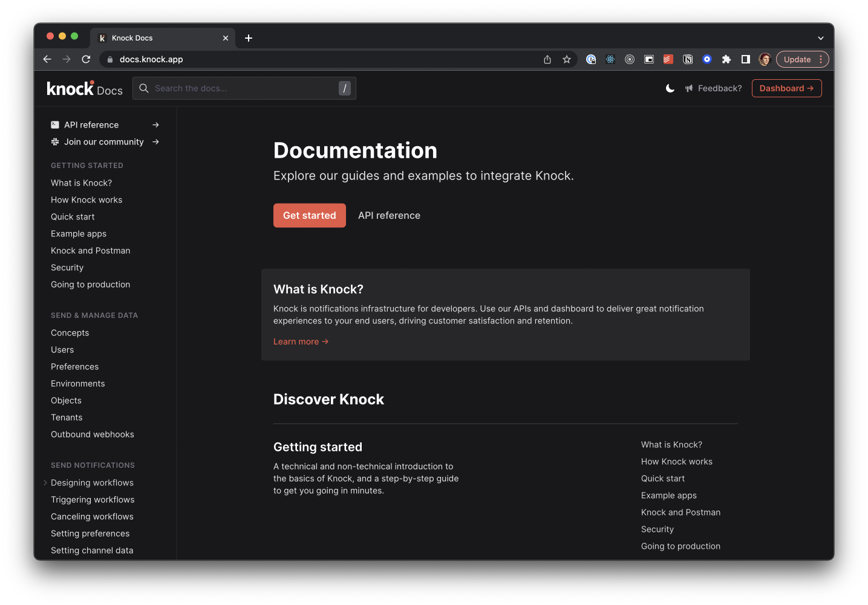Open the React DevTools extension icon
868x605 pixels.
coord(610,59)
